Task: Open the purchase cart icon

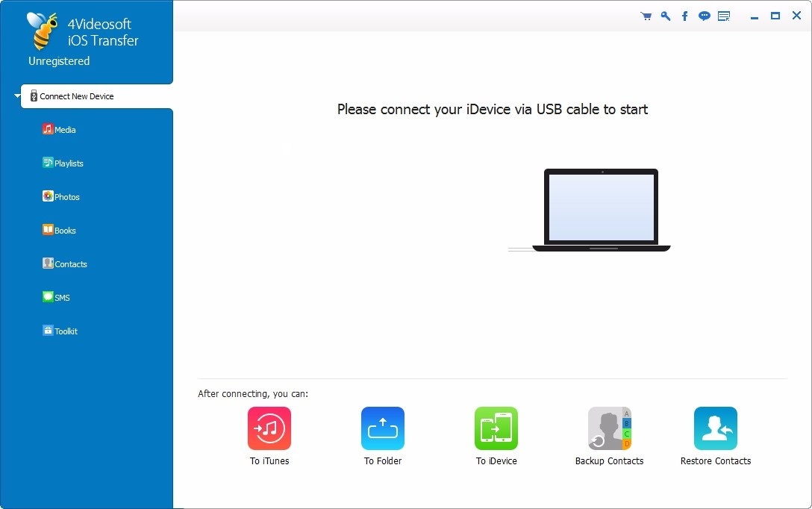Action: pos(646,15)
